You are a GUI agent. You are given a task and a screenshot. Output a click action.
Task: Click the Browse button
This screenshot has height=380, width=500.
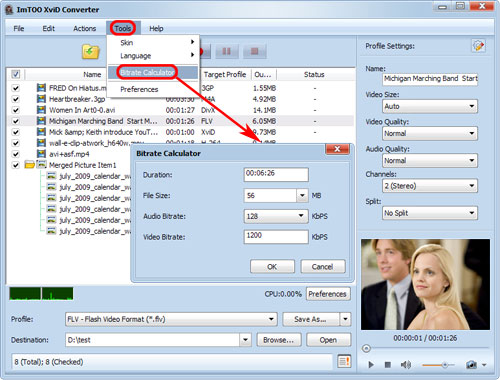pos(279,340)
